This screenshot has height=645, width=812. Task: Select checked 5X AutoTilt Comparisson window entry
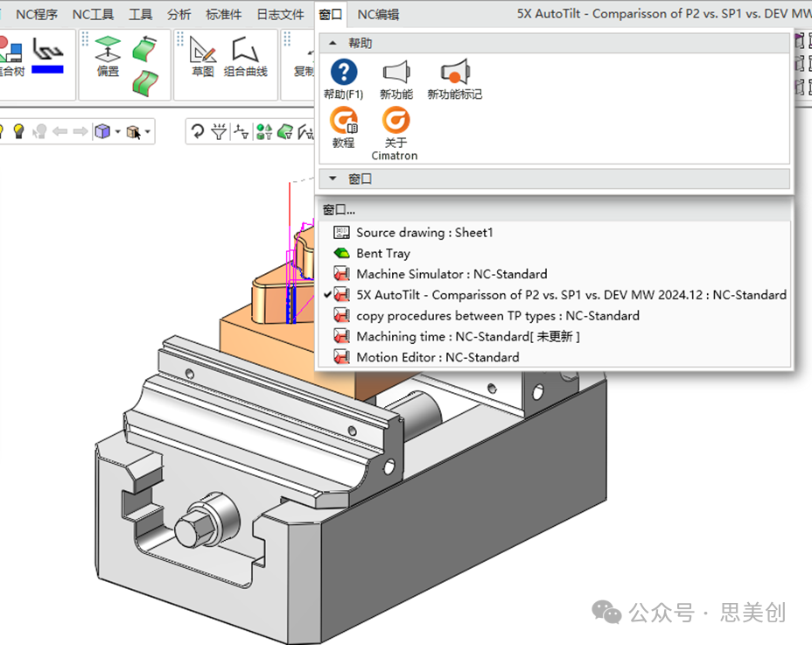coord(554,295)
